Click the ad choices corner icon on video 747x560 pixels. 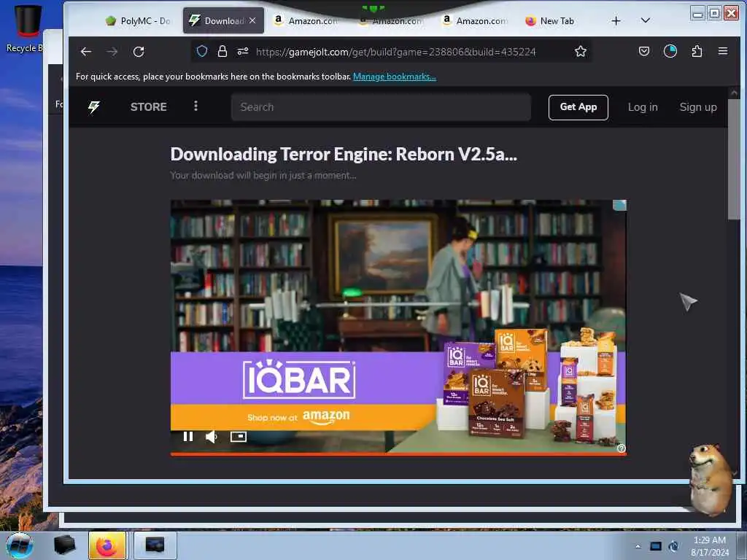coord(619,205)
